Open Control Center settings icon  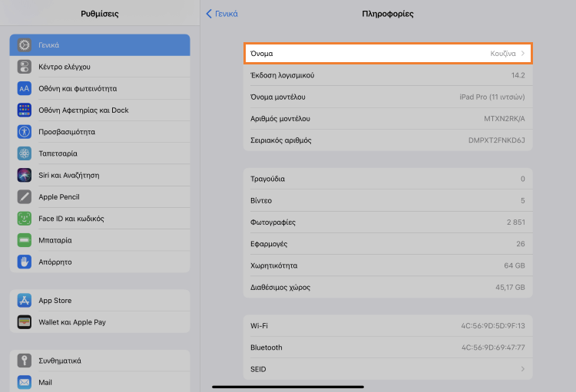click(x=25, y=67)
